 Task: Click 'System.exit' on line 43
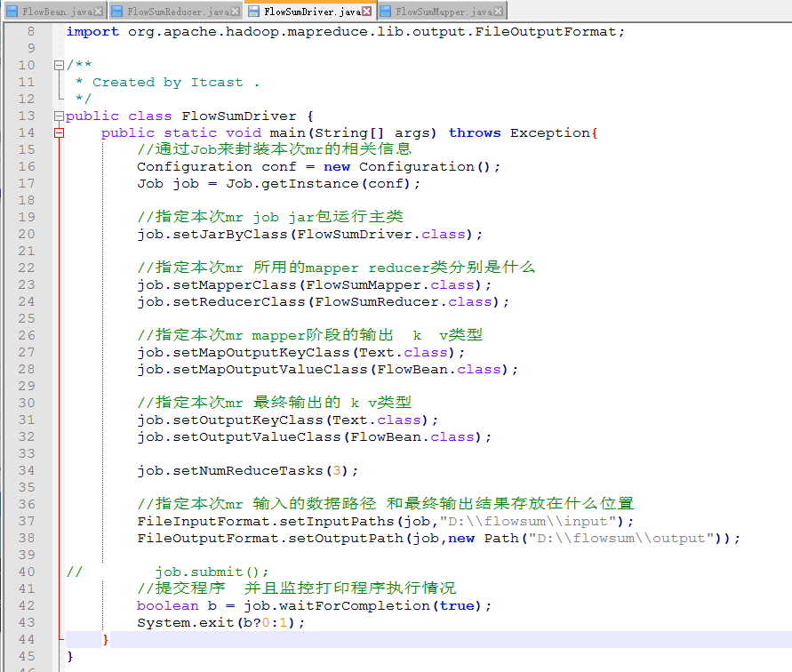(186, 622)
